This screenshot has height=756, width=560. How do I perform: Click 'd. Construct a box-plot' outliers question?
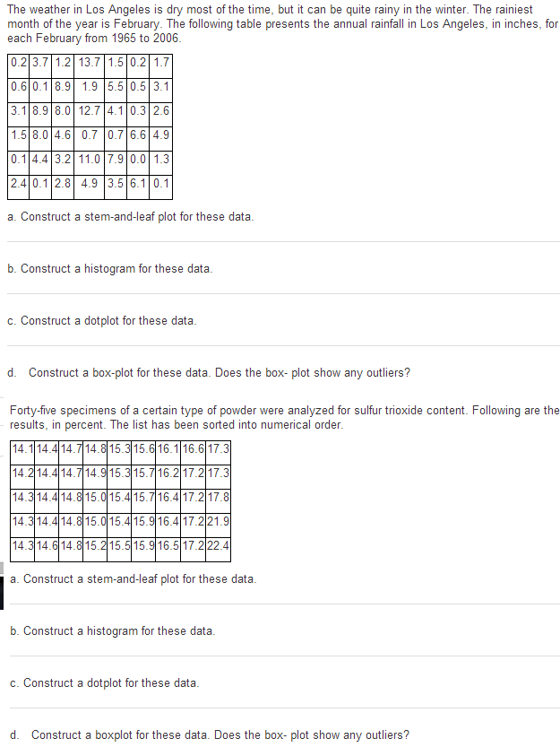(x=209, y=373)
